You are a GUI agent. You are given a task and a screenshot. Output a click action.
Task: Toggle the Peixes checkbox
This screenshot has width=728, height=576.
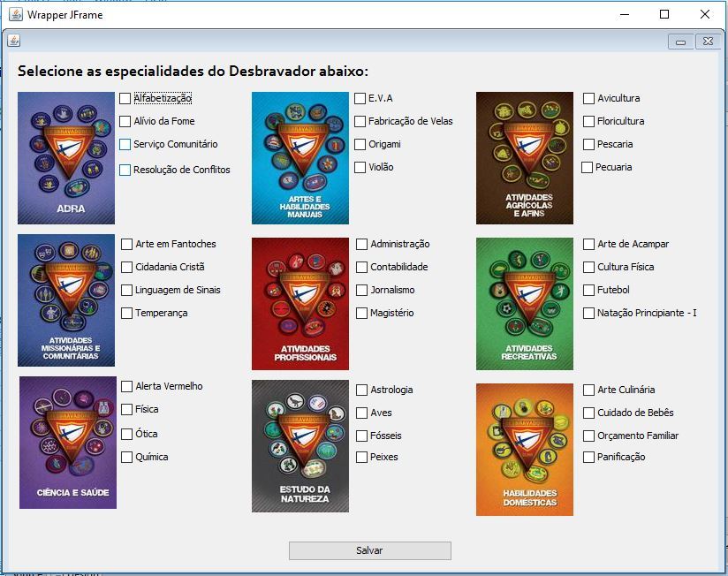coord(361,458)
